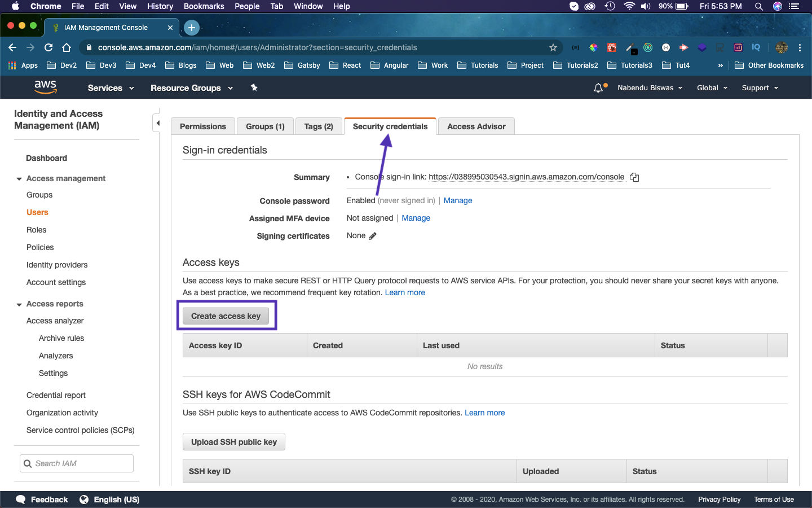The width and height of the screenshot is (812, 508).
Task: Click Create access key button
Action: 226,316
